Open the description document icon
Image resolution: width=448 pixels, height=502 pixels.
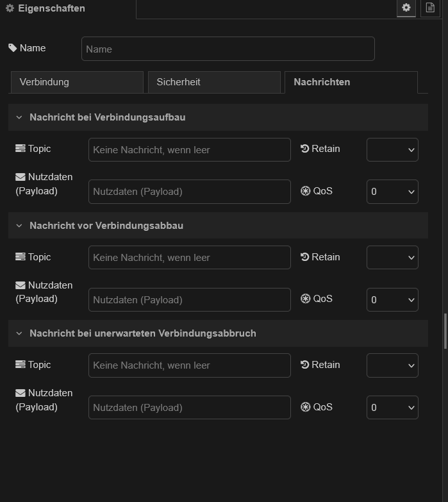point(429,8)
